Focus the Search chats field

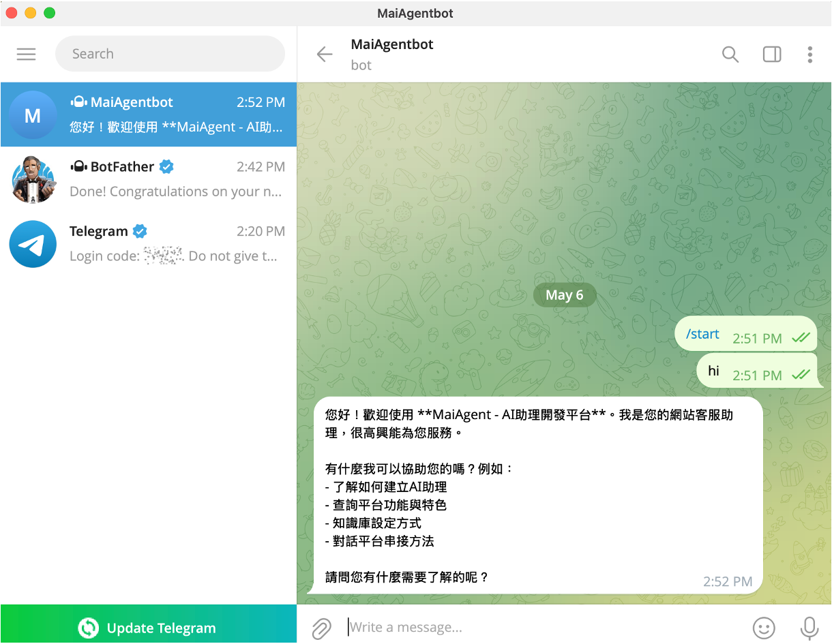point(169,54)
